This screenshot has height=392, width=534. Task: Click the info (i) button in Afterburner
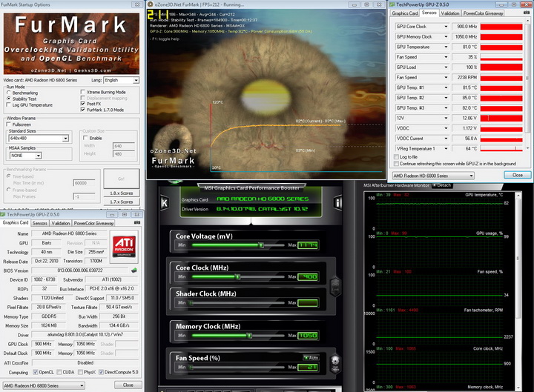[339, 202]
